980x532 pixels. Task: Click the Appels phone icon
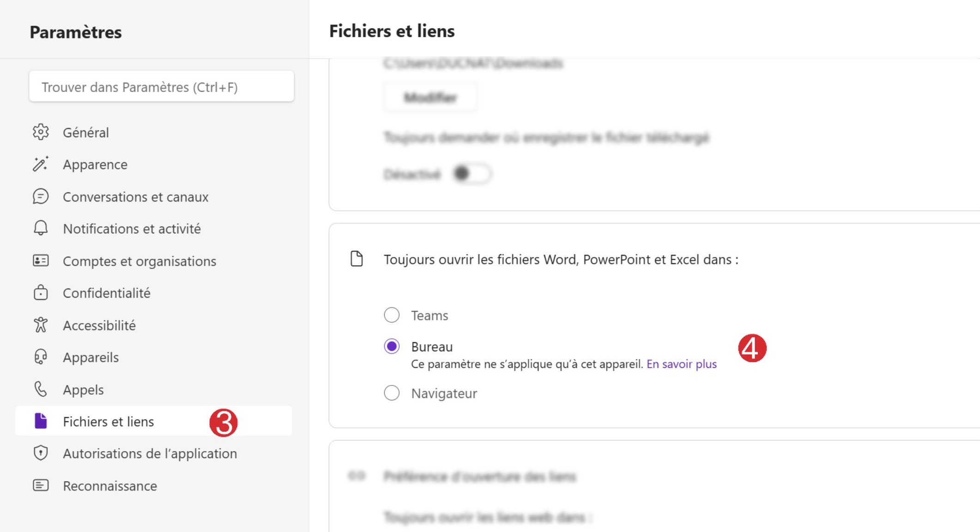pyautogui.click(x=41, y=389)
